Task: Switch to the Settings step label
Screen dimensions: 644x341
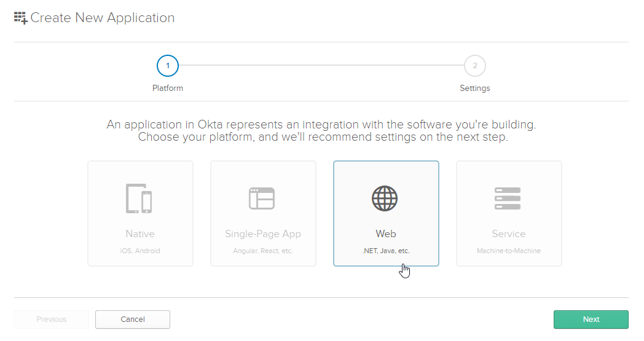Action: 474,88
